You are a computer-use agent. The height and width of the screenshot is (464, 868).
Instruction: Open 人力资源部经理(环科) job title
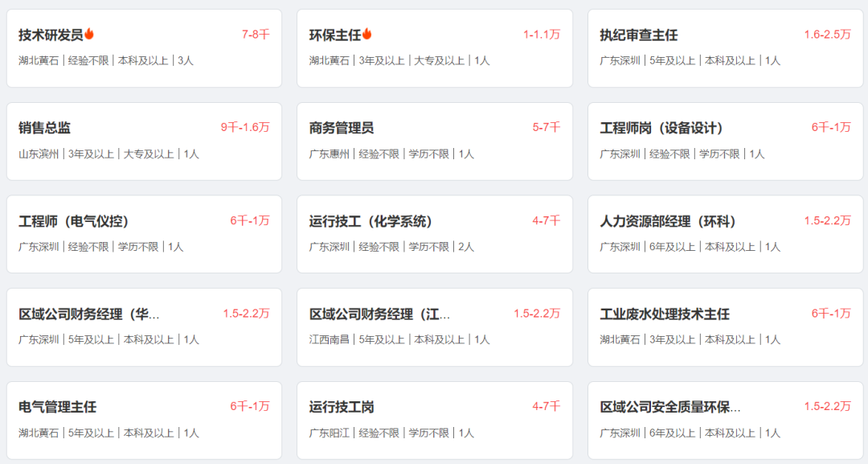668,221
